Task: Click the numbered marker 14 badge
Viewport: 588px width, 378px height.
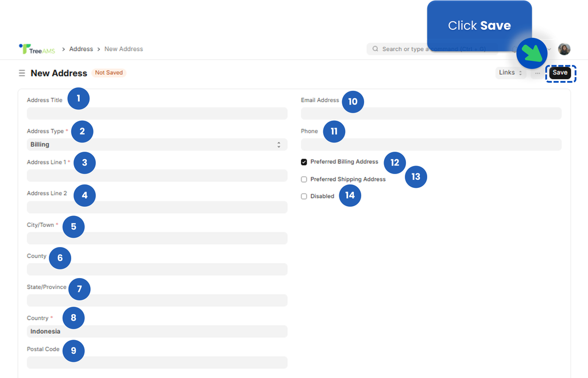Action: point(350,196)
